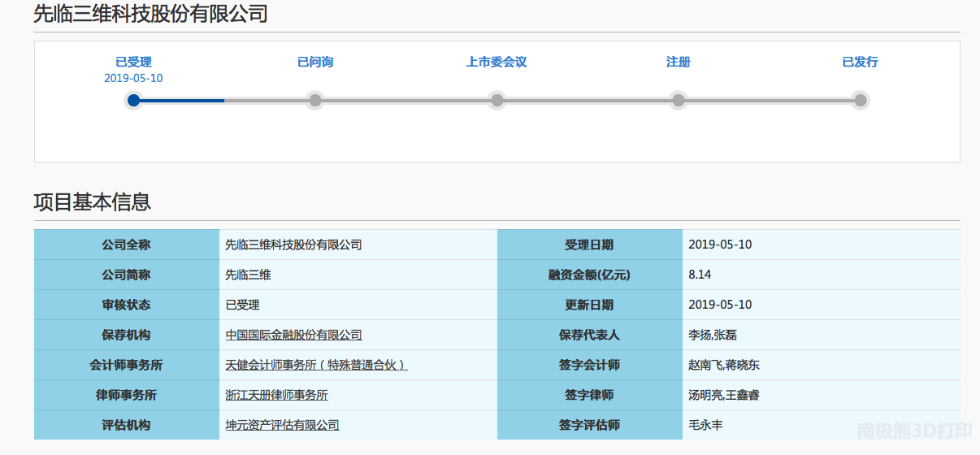Open the 中国国际金融股份有限公司 sponsor link
Screen dimensions: 980x455
tap(293, 335)
